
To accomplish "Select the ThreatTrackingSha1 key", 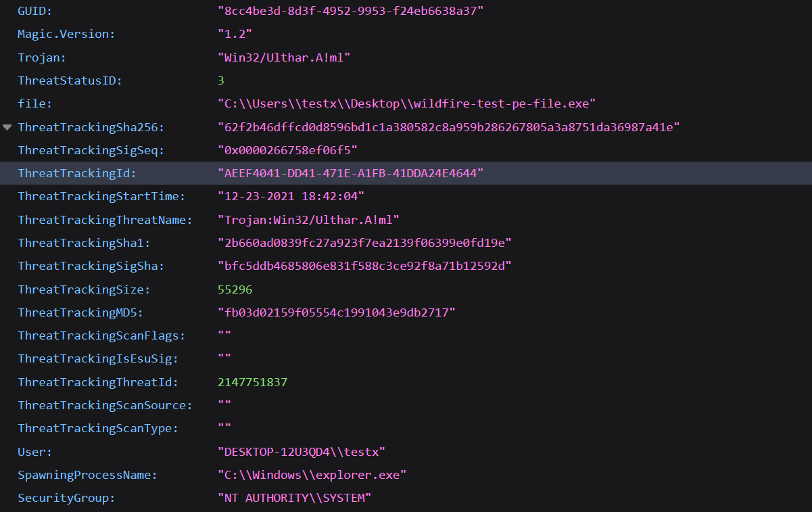I will coord(85,243).
